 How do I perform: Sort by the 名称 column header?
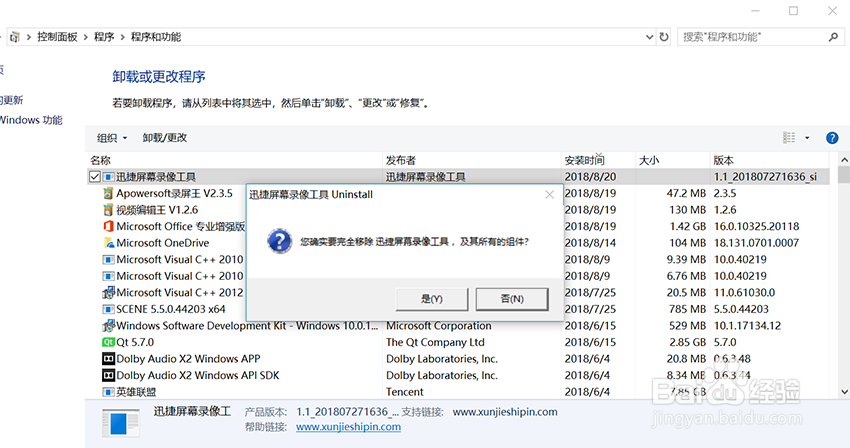[100, 160]
